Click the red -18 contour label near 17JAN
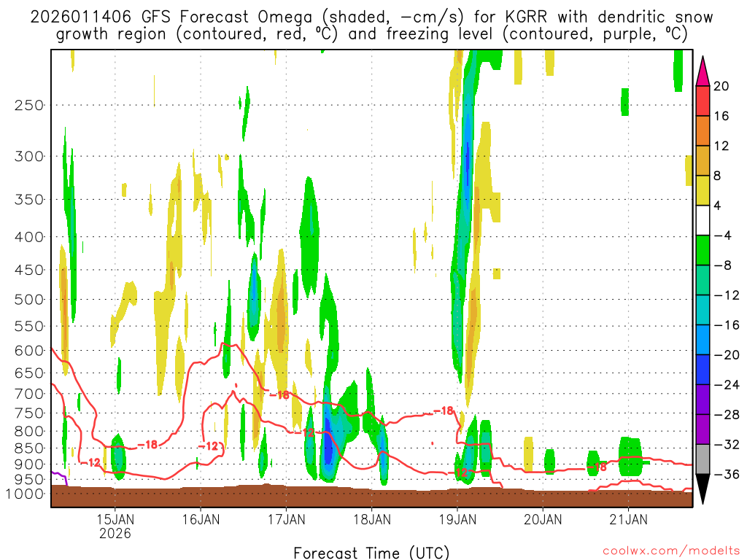Viewport: 747px width, 560px height. pos(279,394)
